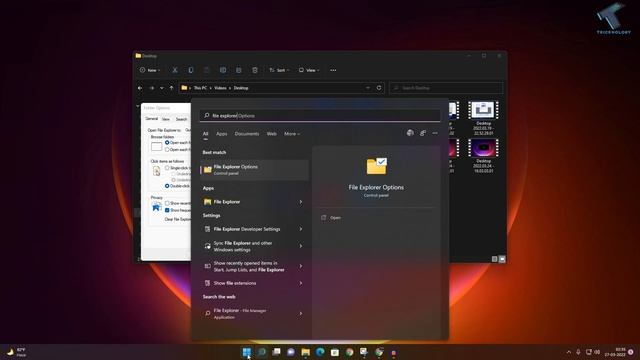Switch Explorer to large thumbnails view icon

pyautogui.click(x=502, y=259)
